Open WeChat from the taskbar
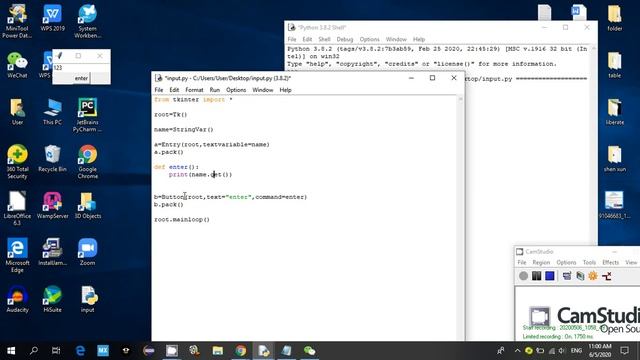The height and width of the screenshot is (360, 640). [x=309, y=351]
